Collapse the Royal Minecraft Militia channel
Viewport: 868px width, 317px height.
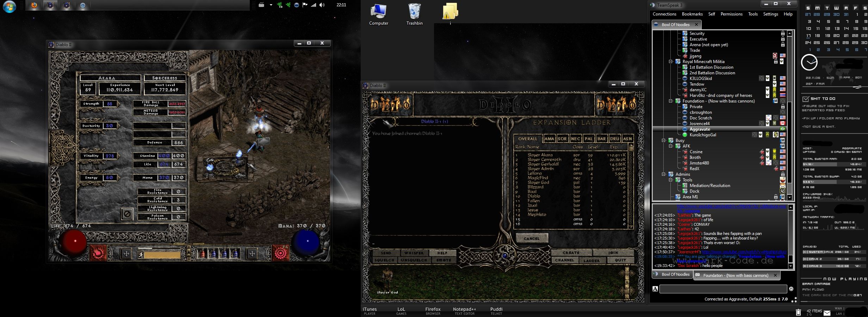tap(671, 62)
